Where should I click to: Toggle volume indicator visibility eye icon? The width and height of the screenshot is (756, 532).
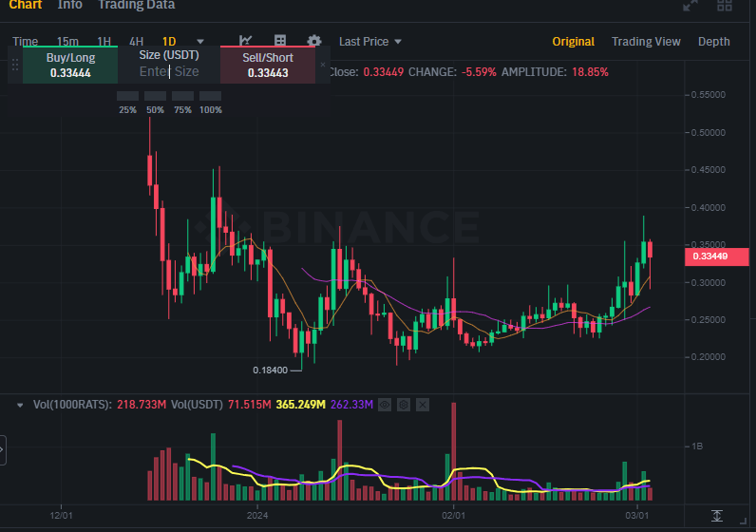coord(385,405)
